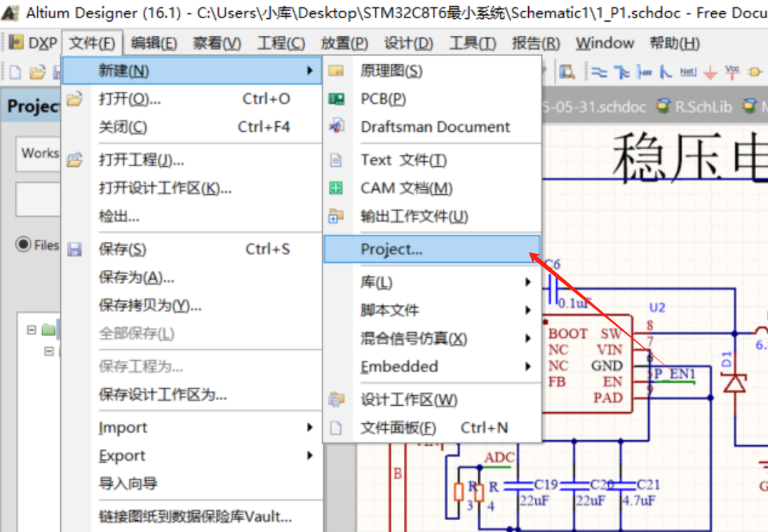Click the Browse Component Libraries magnifier icon

567,72
